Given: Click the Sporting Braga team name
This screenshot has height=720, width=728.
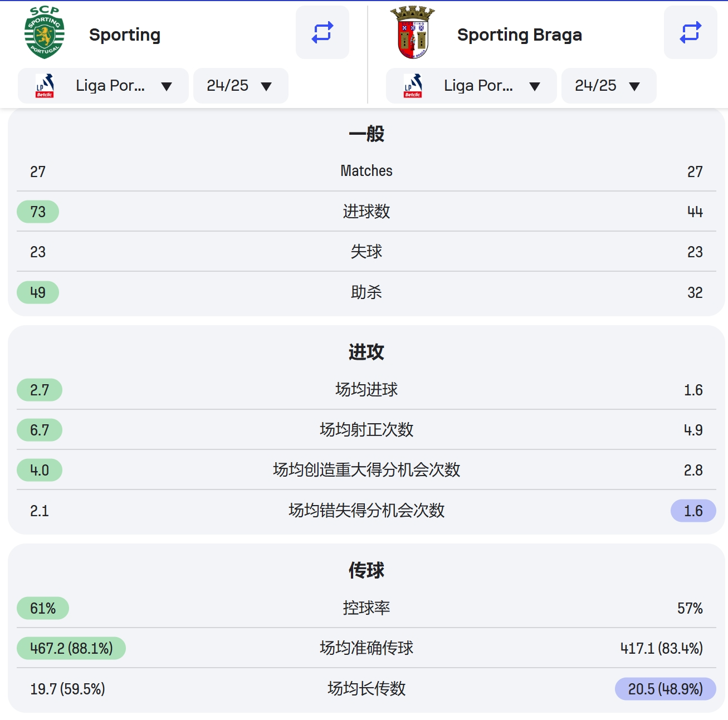Looking at the screenshot, I should pyautogui.click(x=519, y=35).
